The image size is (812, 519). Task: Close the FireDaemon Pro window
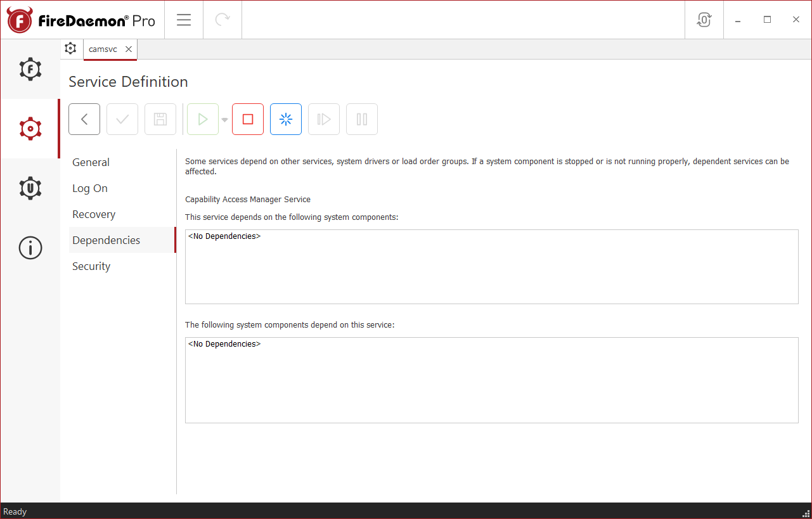(796, 20)
